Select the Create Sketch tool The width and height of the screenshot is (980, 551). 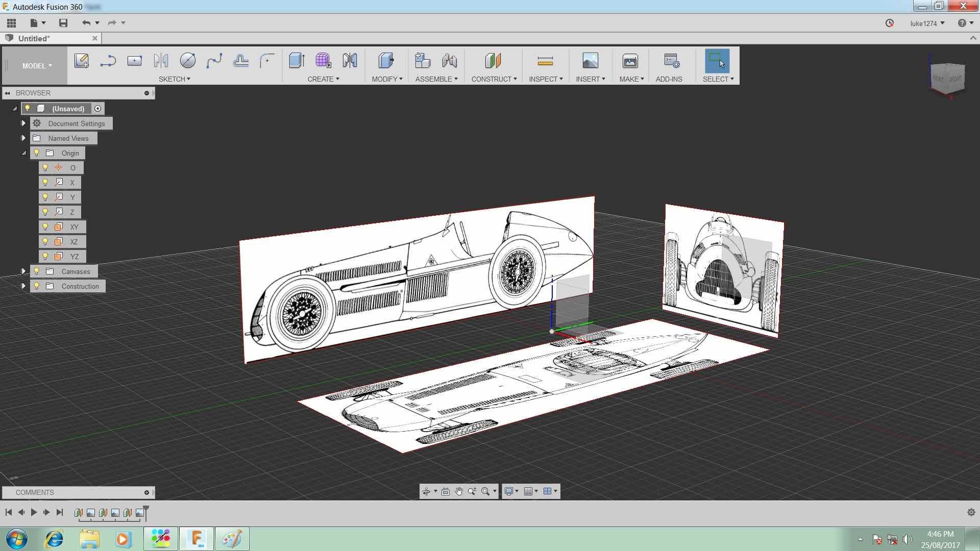82,61
